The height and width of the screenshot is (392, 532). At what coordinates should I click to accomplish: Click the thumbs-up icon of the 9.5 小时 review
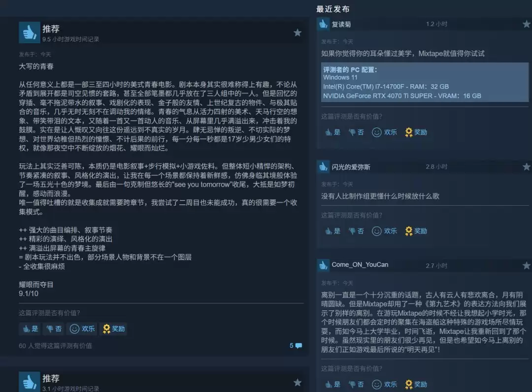point(30,33)
